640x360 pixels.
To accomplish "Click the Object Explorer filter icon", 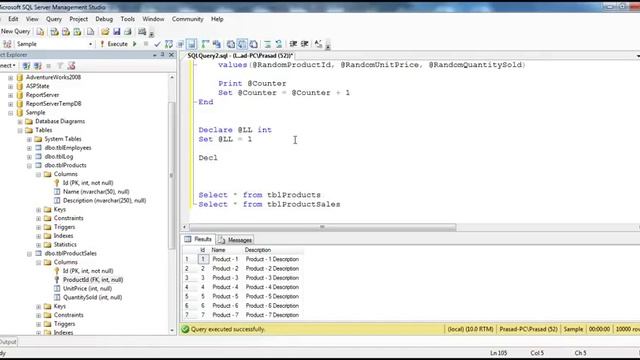I will 60,66.
